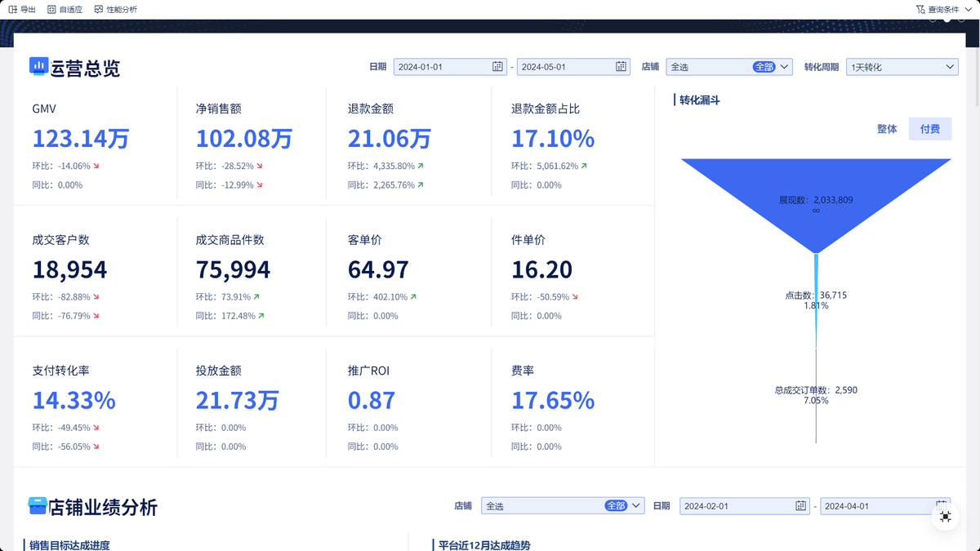
Task: Switch funnel view to 整体
Action: (x=887, y=129)
